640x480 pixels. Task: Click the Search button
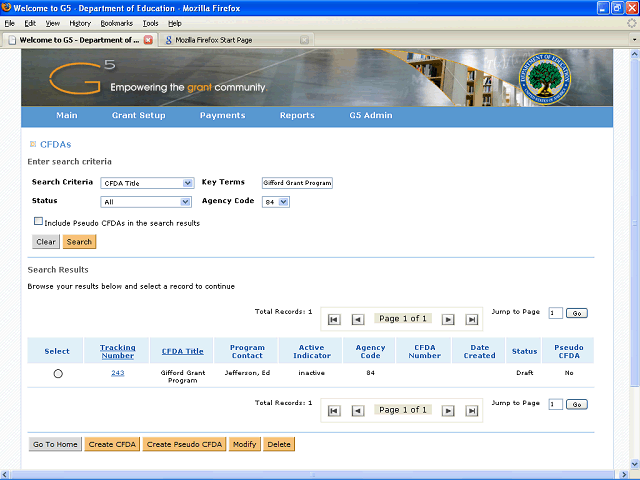point(79,242)
